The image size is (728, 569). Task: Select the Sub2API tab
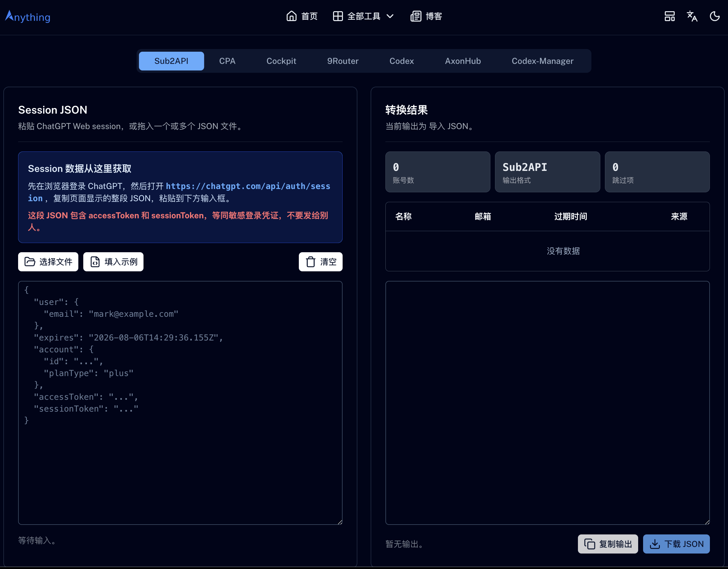171,61
